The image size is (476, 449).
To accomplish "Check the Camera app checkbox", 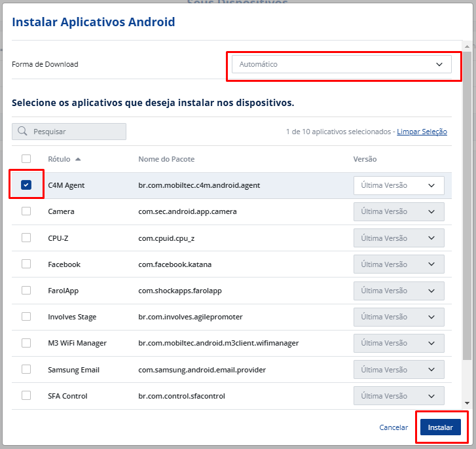I will [x=26, y=211].
